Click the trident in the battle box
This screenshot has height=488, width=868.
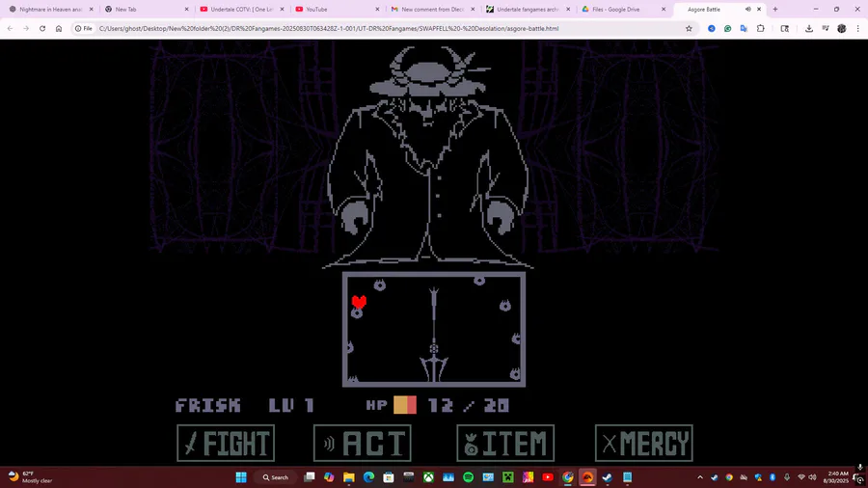[x=434, y=335]
